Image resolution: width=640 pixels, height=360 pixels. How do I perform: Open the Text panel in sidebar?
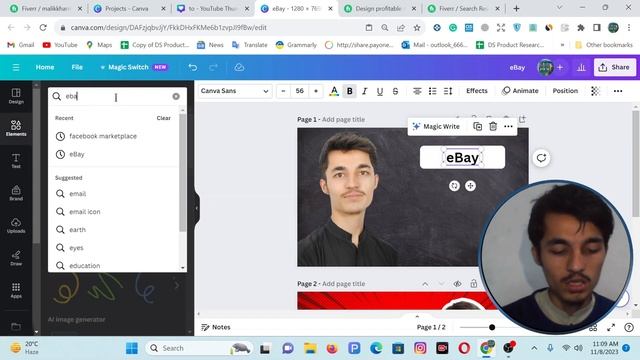(16, 161)
